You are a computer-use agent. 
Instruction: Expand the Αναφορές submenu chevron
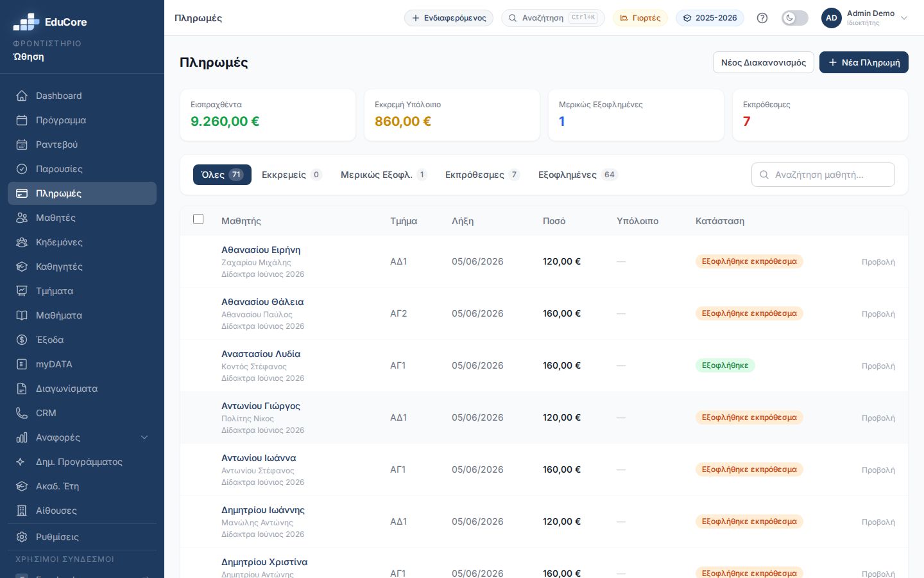point(144,437)
